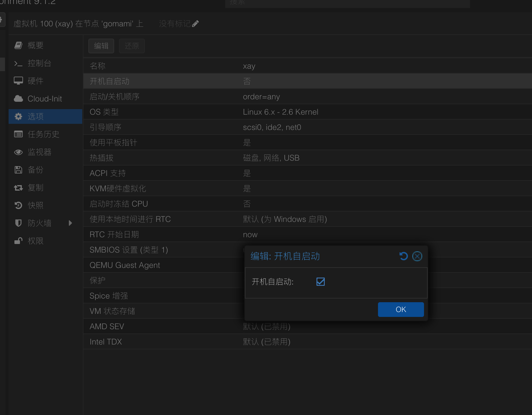This screenshot has height=415, width=532.
Task: Open 备份 backup floppy icon
Action: pos(18,170)
